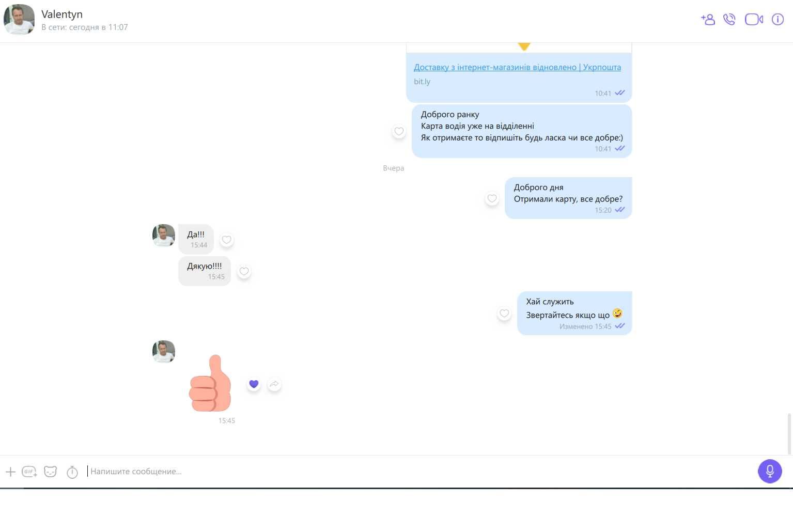Start a voice call with Valentyn

click(729, 20)
